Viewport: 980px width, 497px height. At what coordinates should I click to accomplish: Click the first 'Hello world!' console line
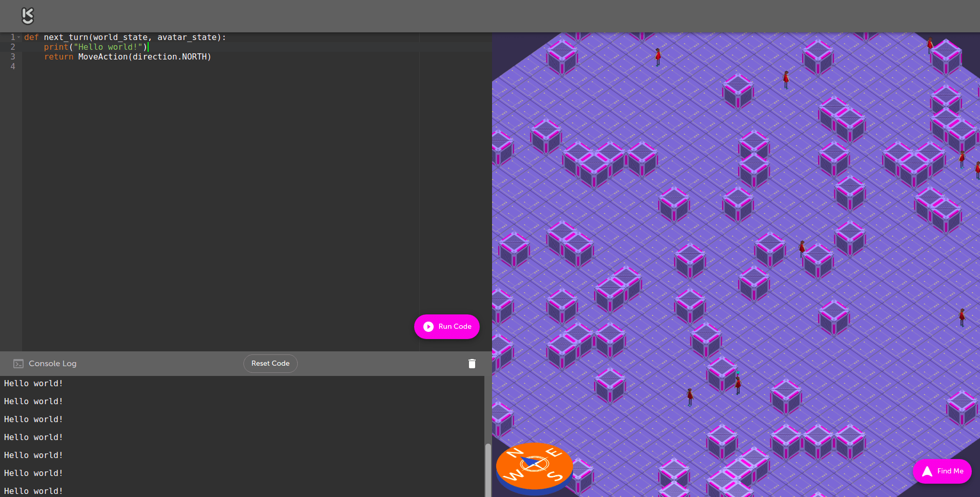tap(33, 384)
